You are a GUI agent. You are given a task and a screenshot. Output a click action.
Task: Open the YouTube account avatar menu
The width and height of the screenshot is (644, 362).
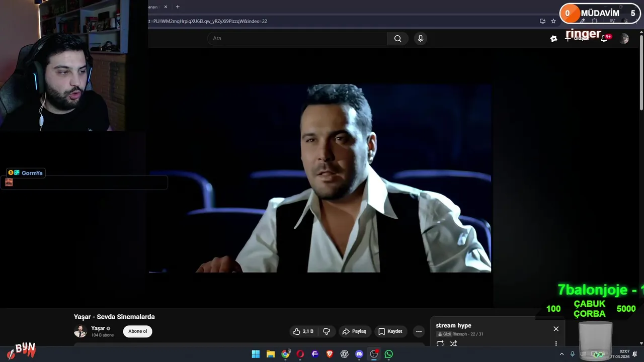click(x=624, y=39)
